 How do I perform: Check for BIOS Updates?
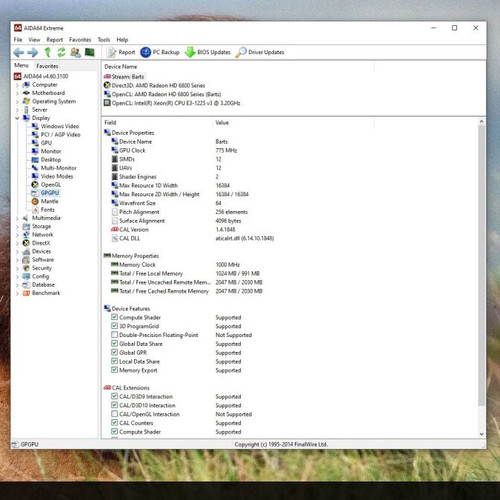(208, 52)
